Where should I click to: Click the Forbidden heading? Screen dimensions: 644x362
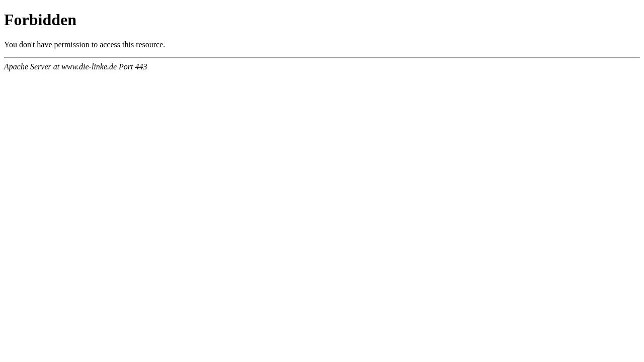point(40,20)
